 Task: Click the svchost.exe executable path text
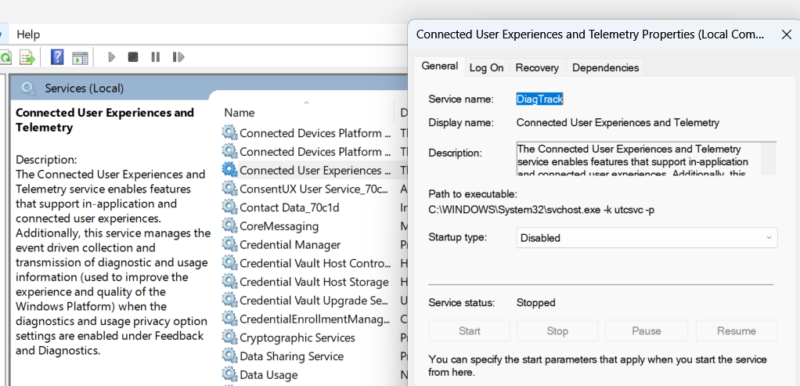541,210
